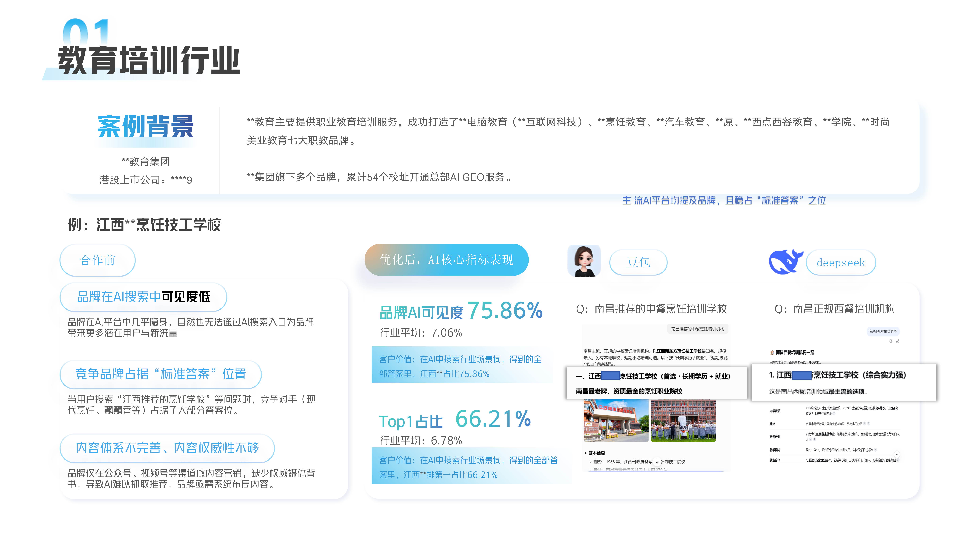Click the 内容体系不完善、内容权威性不够 heading pill

tap(167, 448)
